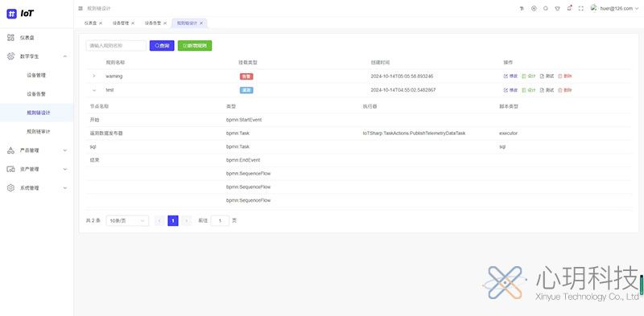Image resolution: width=644 pixels, height=316 pixels.
Task: Collapse the test rule row
Action: [94, 90]
